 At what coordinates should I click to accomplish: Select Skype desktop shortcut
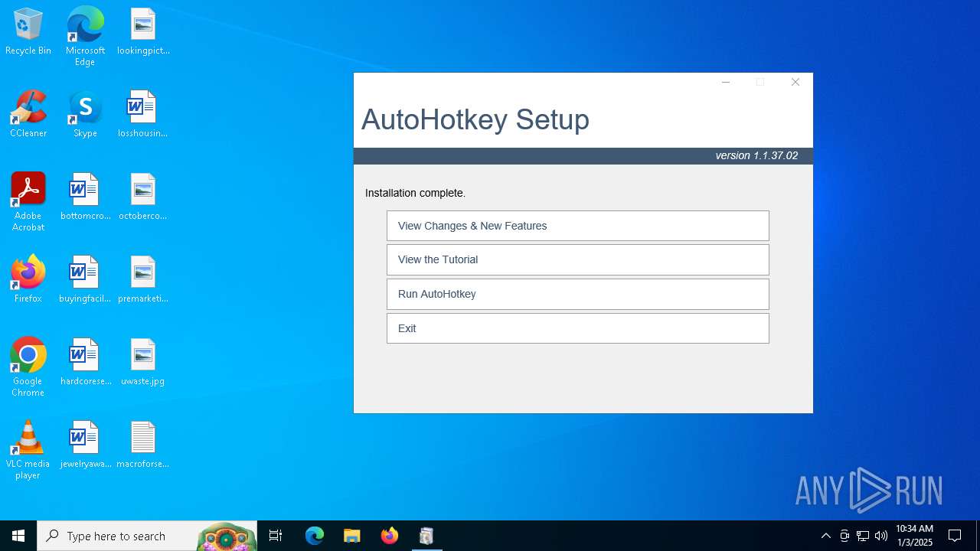pyautogui.click(x=85, y=115)
